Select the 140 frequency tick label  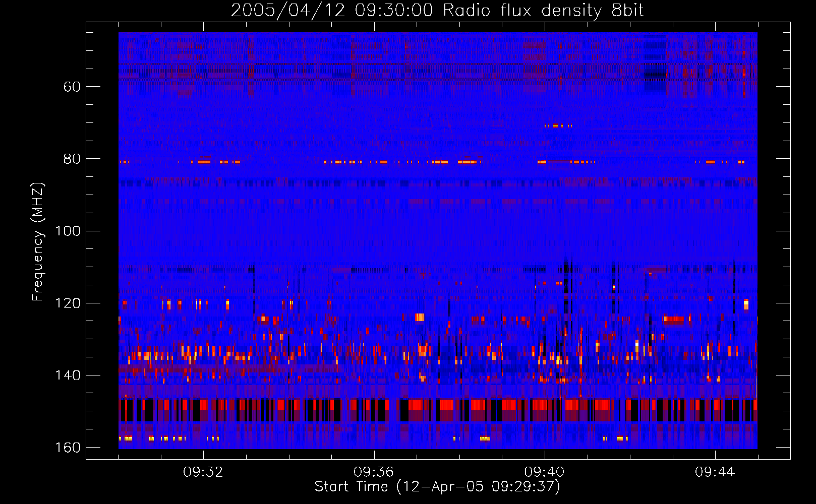point(67,375)
